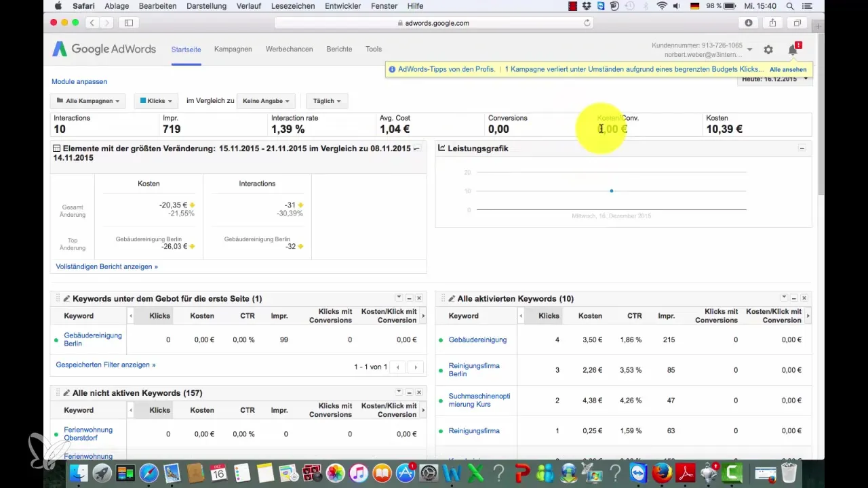Minimize the Keywords unter dem Gebot module
The height and width of the screenshot is (488, 868).
tap(410, 298)
